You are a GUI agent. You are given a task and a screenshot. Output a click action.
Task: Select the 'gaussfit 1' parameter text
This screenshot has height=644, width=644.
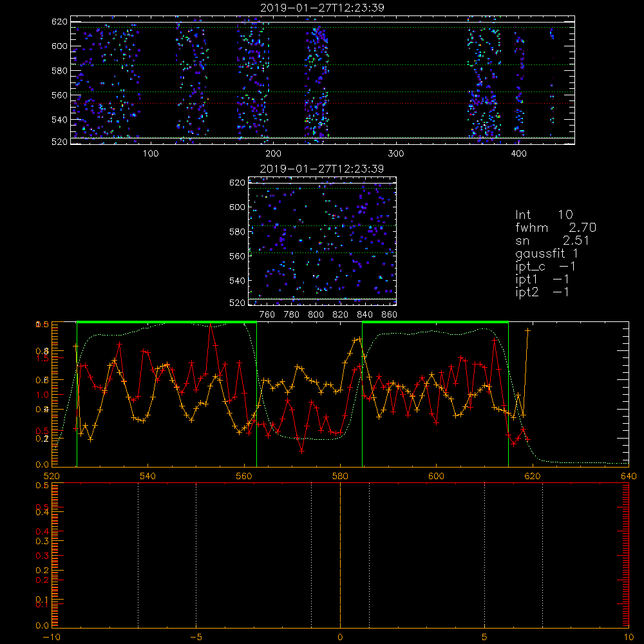(x=547, y=254)
